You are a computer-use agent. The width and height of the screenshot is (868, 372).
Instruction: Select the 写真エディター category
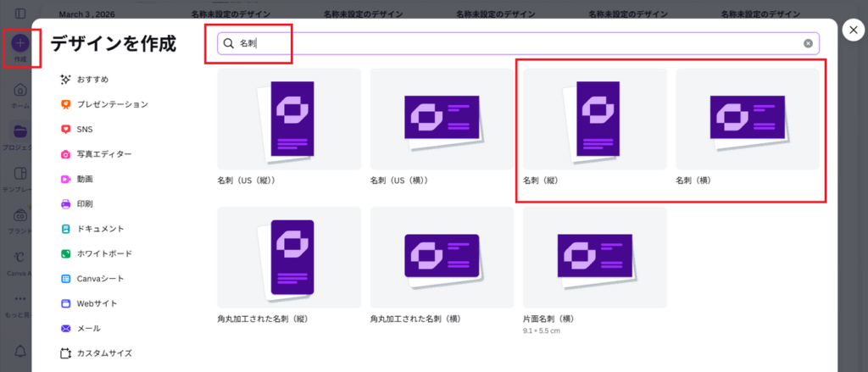(96, 154)
